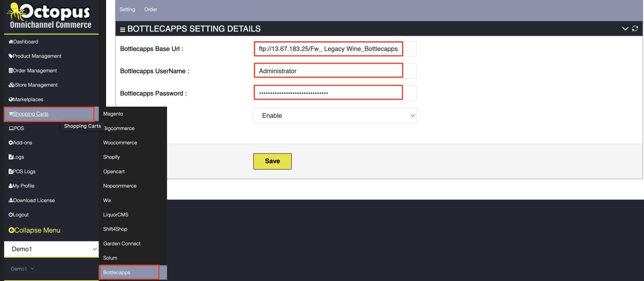Screen dimensions: 644x281
Task: Open the Shopping Carts link text
Action: tap(31, 114)
